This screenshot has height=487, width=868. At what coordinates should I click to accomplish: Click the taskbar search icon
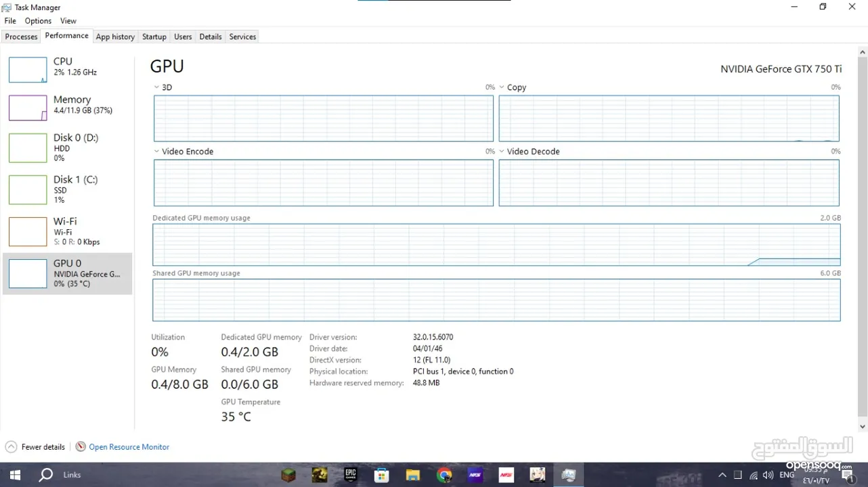pos(45,475)
